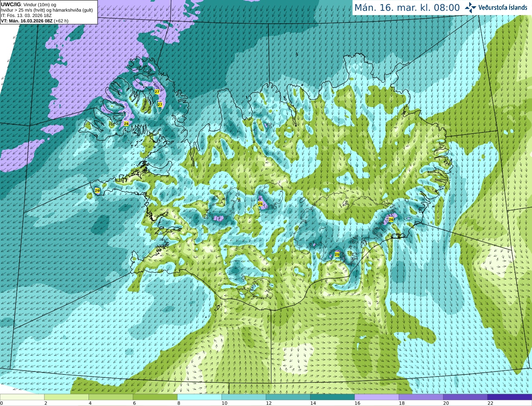Screen dimensions: 532x406
Task: Click the Veðurstofa Íslands compass logo icon
Action: click(470, 7)
